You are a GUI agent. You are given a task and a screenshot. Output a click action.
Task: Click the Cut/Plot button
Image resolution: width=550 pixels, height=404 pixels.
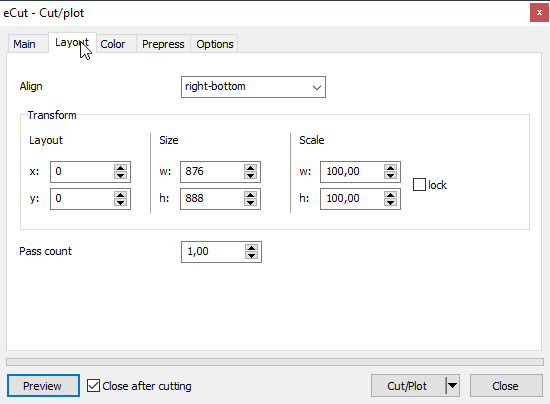click(x=408, y=386)
